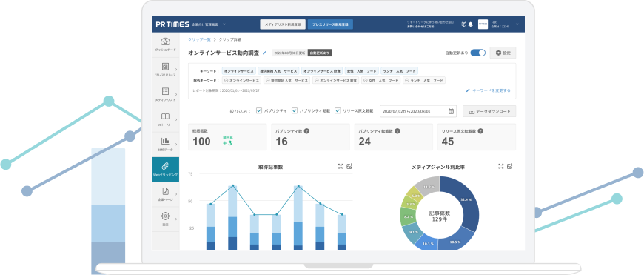
Task: Click the メディアリスト新規登録 button
Action: coord(283,24)
